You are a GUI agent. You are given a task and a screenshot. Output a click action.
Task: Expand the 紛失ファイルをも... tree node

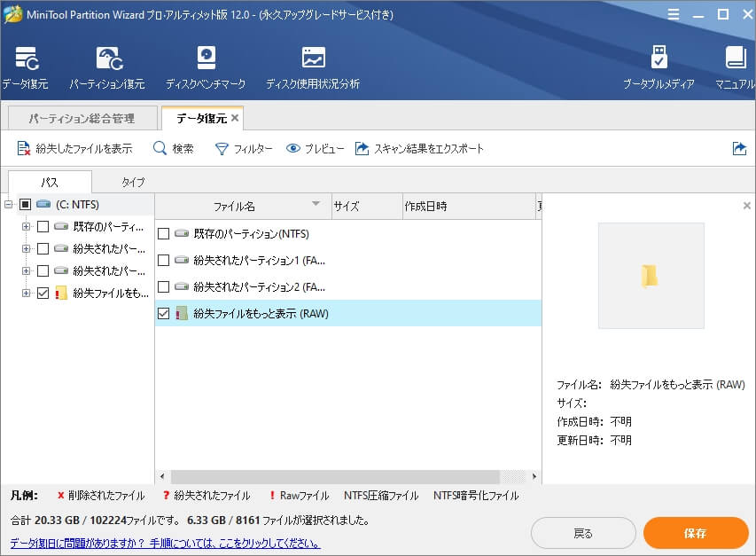[26, 293]
